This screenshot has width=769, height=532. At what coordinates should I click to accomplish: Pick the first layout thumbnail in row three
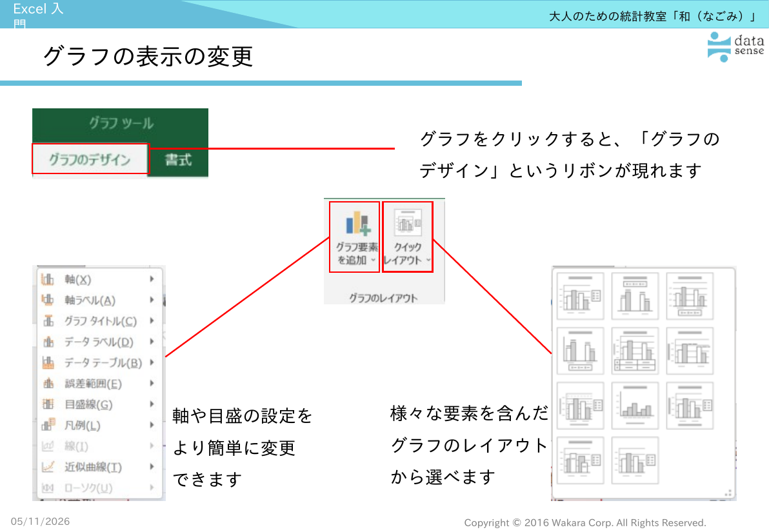[580, 406]
